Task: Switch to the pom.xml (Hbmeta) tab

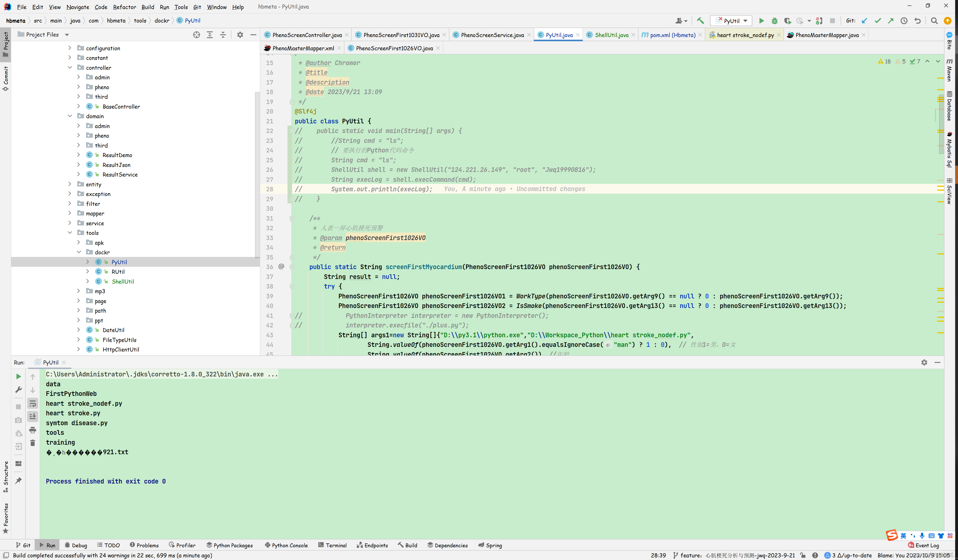Action: (672, 35)
